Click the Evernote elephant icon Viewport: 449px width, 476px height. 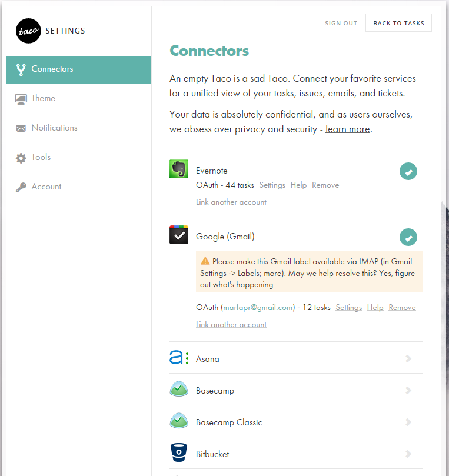pyautogui.click(x=179, y=169)
